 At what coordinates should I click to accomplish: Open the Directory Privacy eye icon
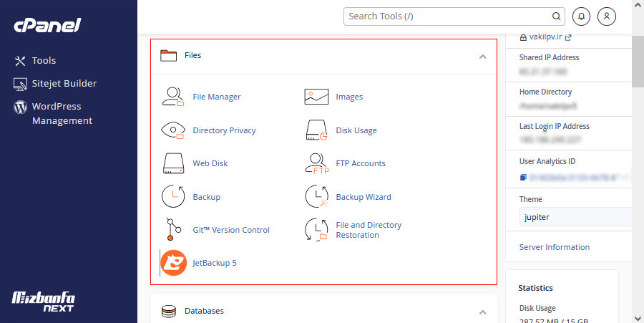(173, 130)
